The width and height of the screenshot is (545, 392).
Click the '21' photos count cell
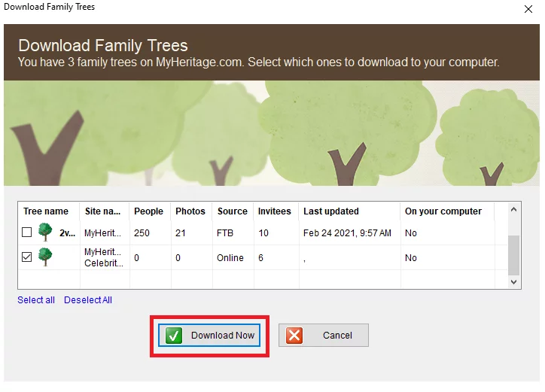[x=181, y=232]
